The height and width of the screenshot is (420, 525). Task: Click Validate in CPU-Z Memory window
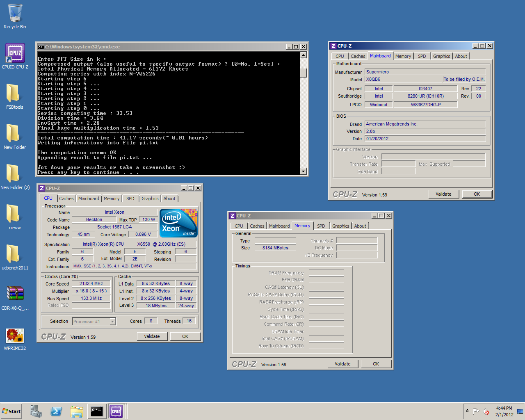coord(342,364)
